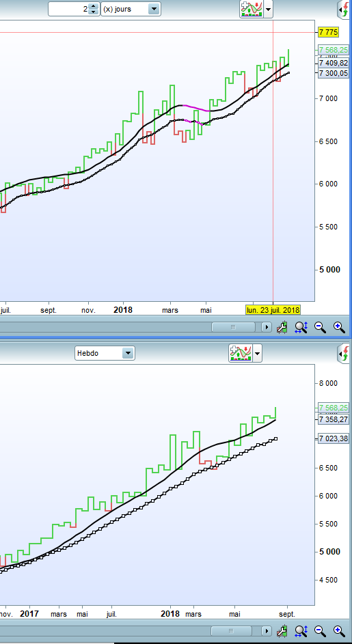Image resolution: width=352 pixels, height=644 pixels.
Task: Expand indicator dropdown arrow in top chart
Action: point(268,9)
